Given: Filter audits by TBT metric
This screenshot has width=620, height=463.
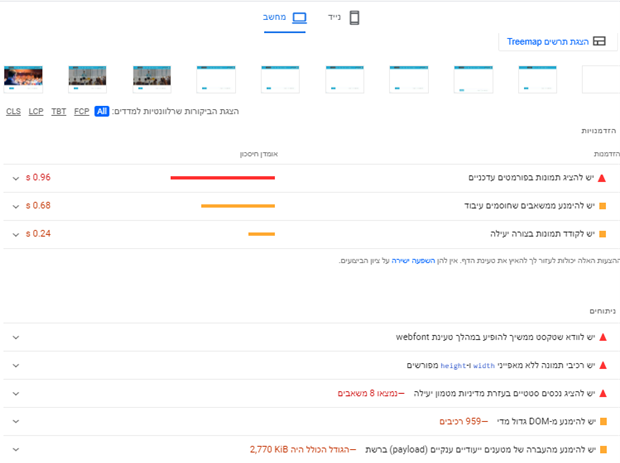Looking at the screenshot, I should (59, 111).
